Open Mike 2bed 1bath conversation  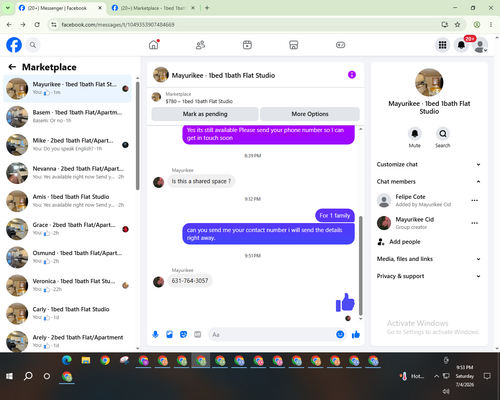click(x=68, y=145)
